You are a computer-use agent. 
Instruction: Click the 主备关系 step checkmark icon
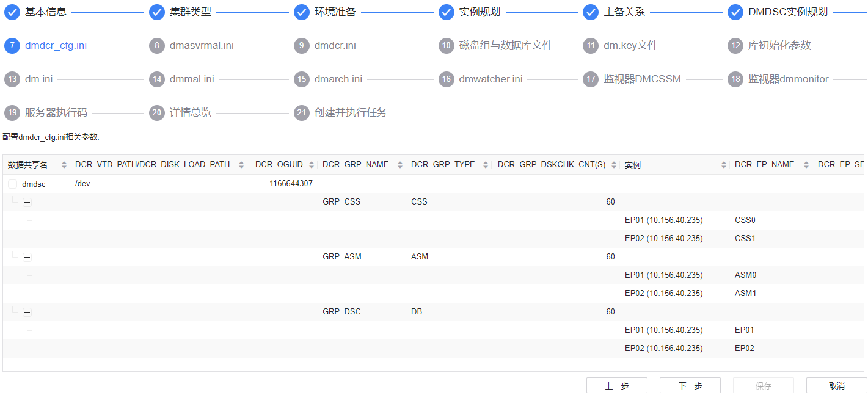pos(591,12)
